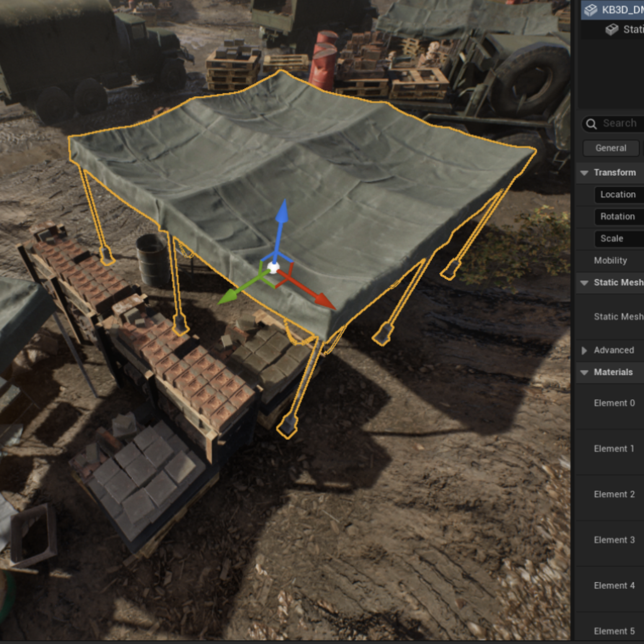
Task: Click the Element 0 material label
Action: pos(614,403)
